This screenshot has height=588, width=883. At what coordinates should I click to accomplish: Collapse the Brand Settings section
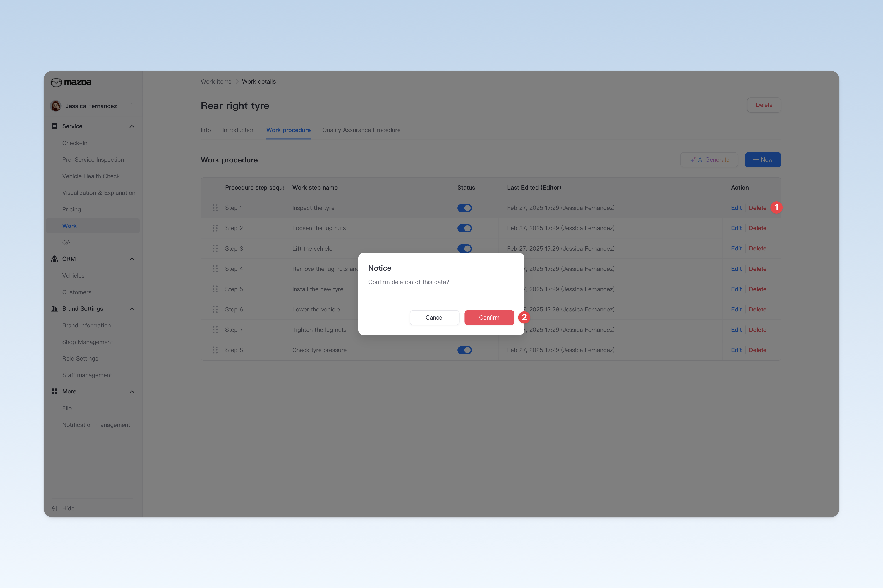(132, 309)
